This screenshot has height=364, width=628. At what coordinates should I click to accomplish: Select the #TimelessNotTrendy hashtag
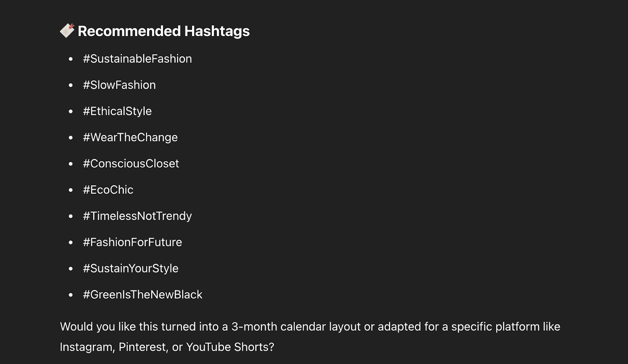(x=137, y=216)
